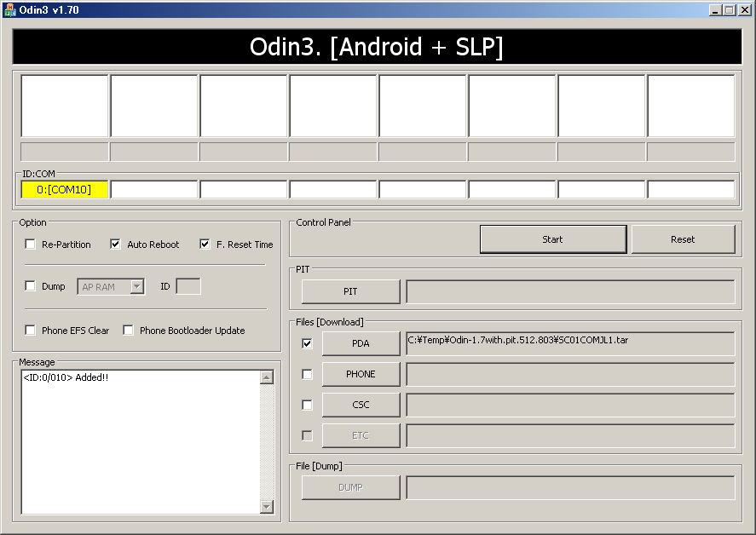Tick the checkbox beside PHONE
Viewport: 756px width, 535px height.
pos(308,374)
